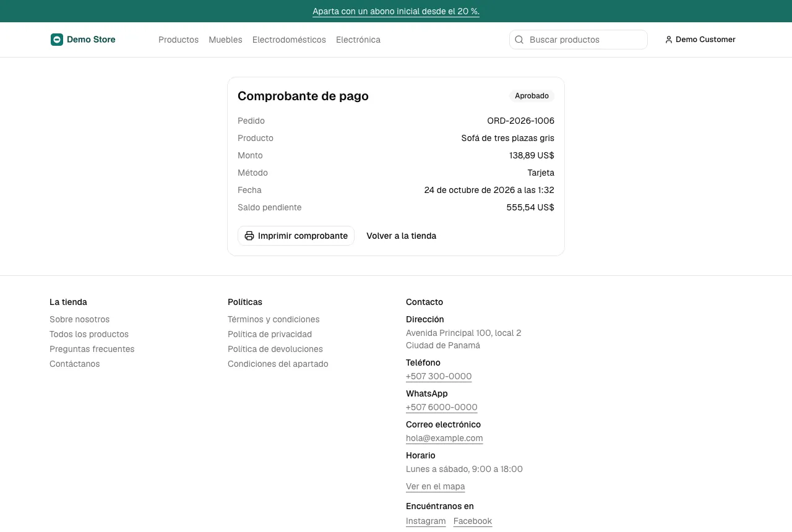The image size is (792, 532).
Task: Open Preguntas frecuentes page
Action: [x=92, y=349]
